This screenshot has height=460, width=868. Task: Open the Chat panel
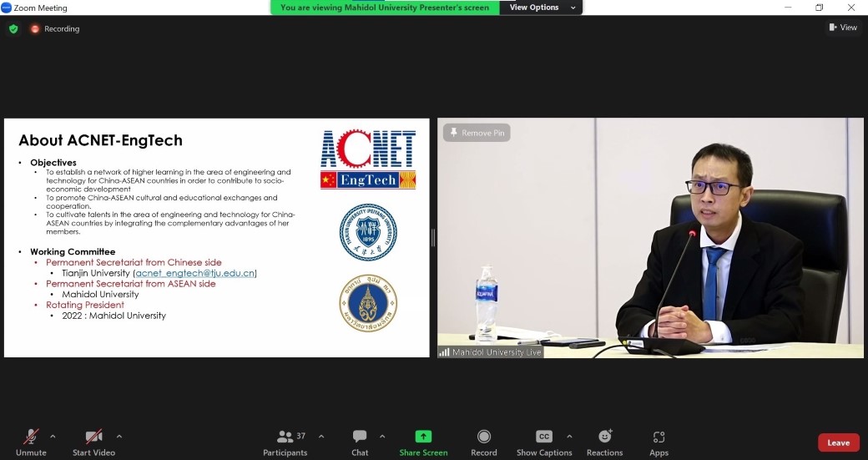tap(360, 437)
